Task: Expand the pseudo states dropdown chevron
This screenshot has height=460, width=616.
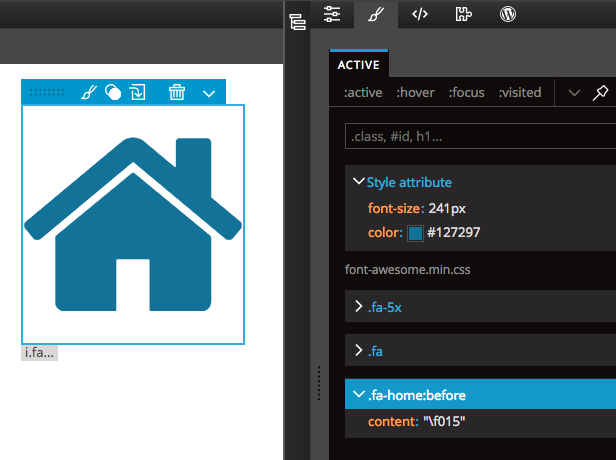Action: (x=574, y=93)
